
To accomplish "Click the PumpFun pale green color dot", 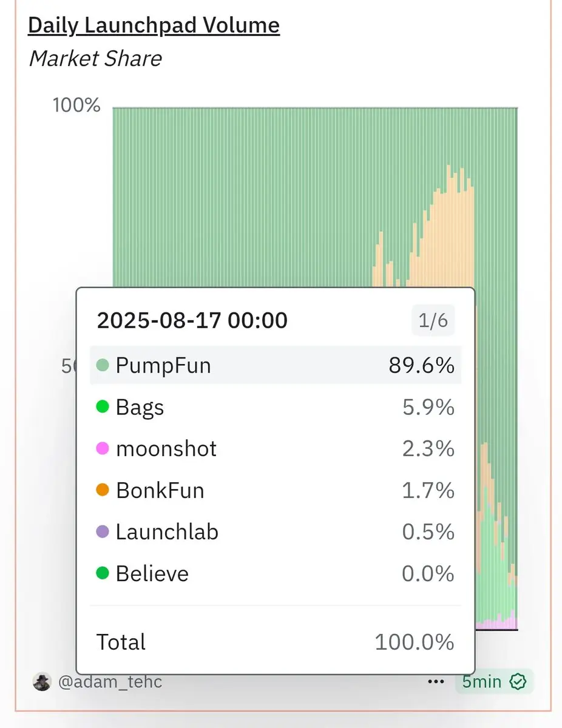I will 103,365.
